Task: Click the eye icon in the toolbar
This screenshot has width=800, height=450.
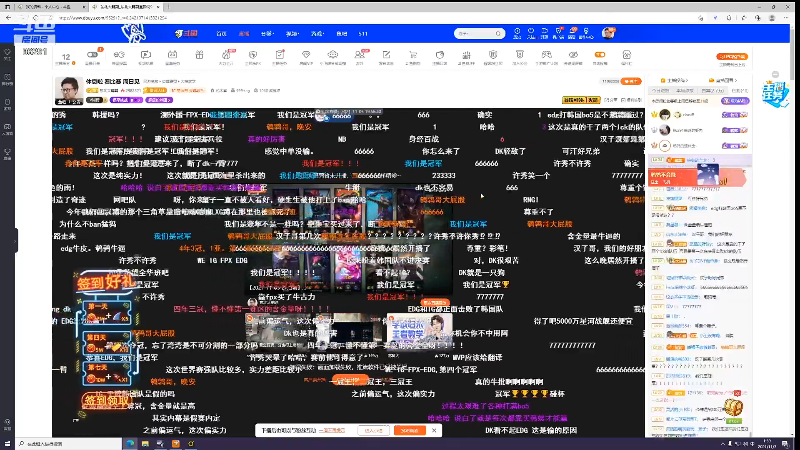Action: pyautogui.click(x=573, y=55)
